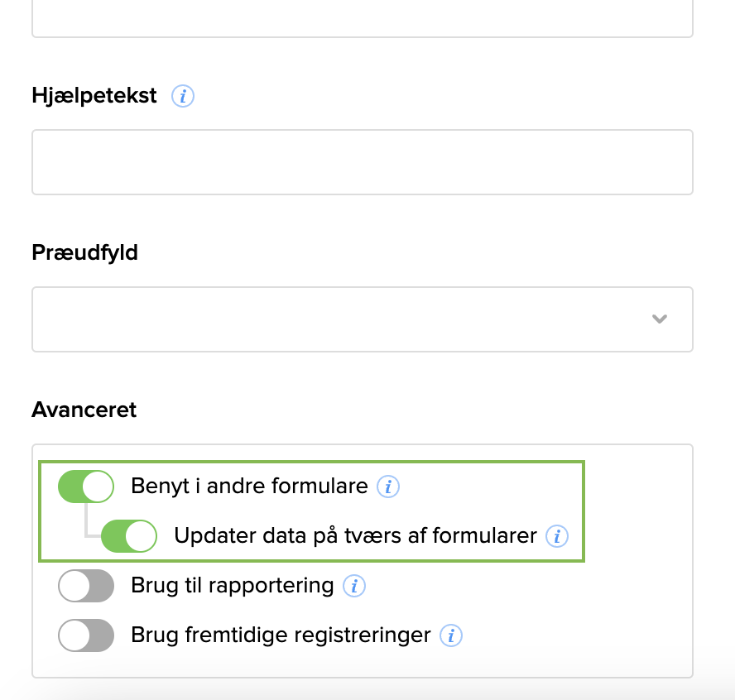Image resolution: width=735 pixels, height=700 pixels.
Task: Show info for Updater data på tværs
Action: 558,536
